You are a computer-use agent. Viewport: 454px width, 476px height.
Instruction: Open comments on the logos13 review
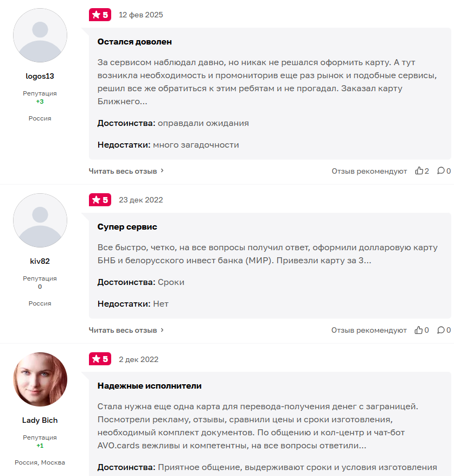tap(440, 171)
